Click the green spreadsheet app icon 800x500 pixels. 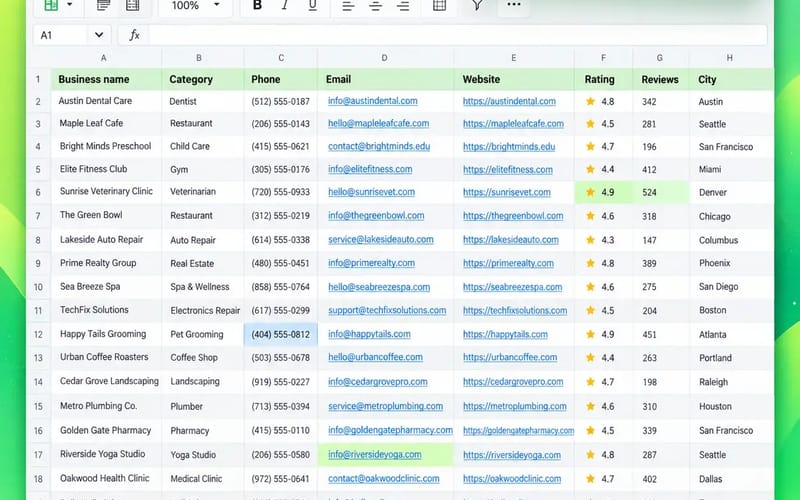(51, 5)
